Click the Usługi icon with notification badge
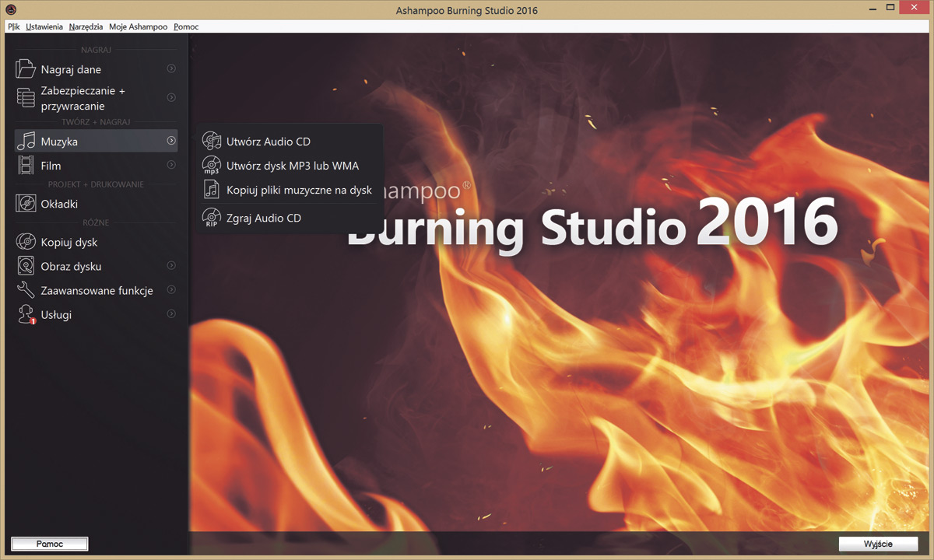Screen dimensions: 934x560 pos(26,315)
